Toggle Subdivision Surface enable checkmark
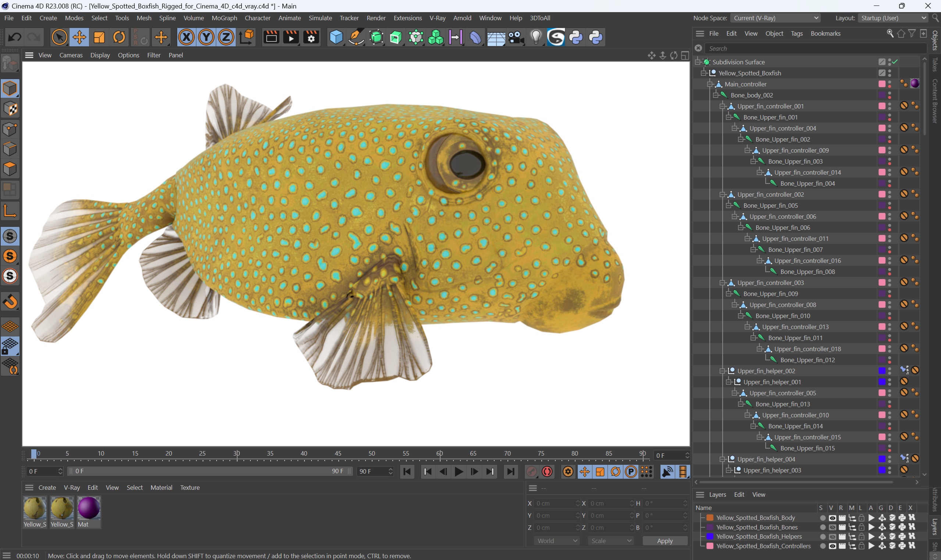Screen dimensions: 941x560 tap(895, 61)
